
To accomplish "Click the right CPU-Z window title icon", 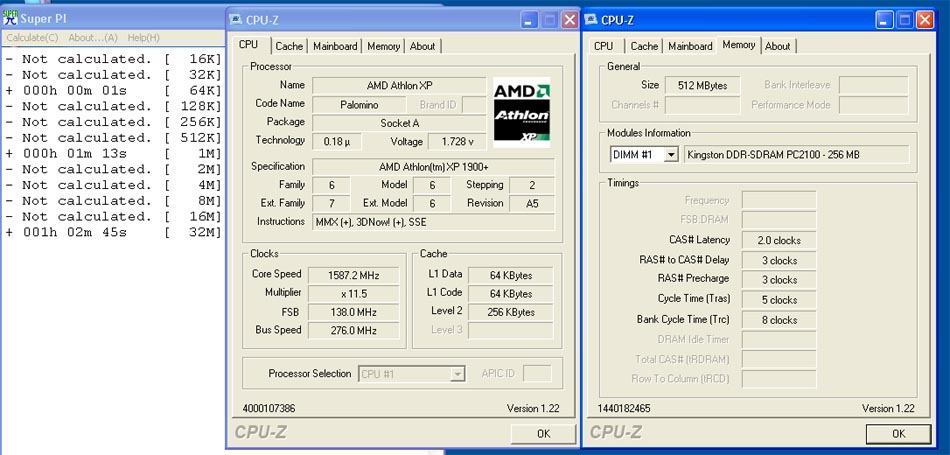I will [591, 20].
